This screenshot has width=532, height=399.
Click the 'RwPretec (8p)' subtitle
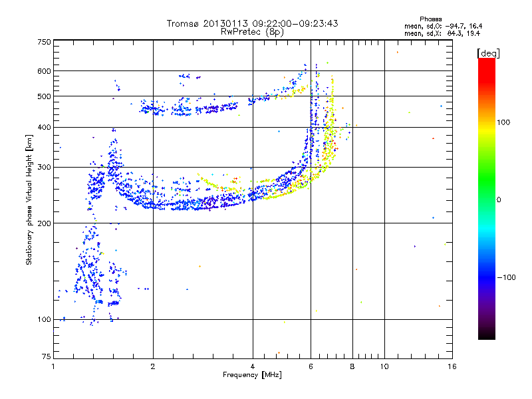click(252, 32)
